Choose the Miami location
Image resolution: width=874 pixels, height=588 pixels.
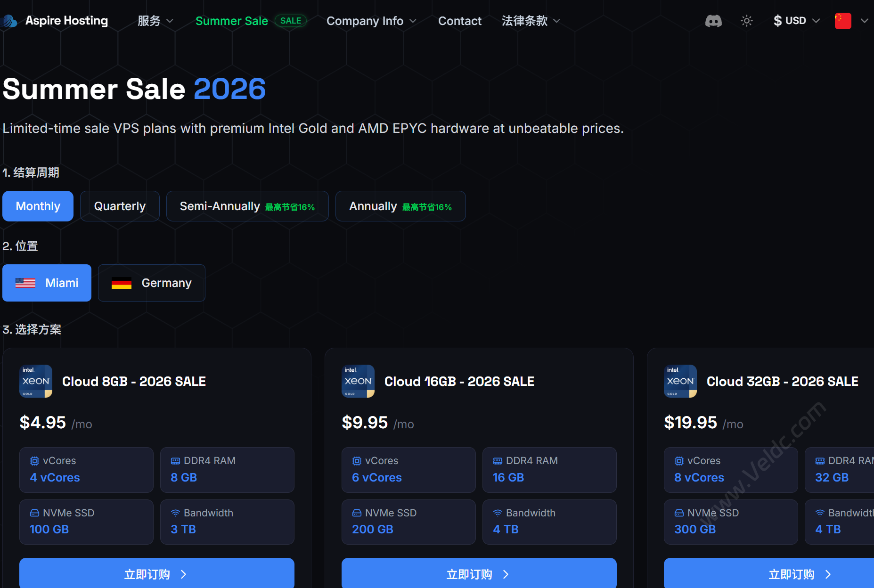tap(47, 283)
